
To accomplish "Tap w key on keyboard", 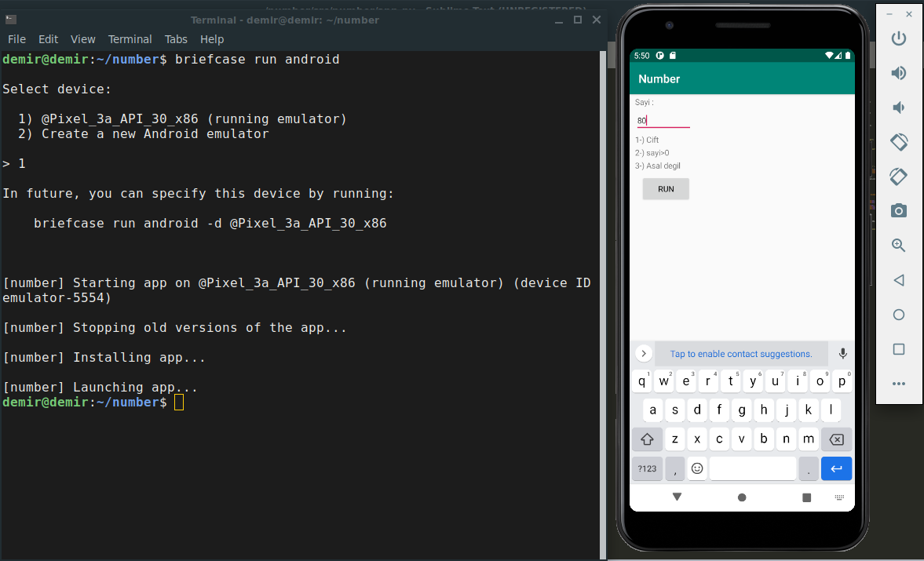I will 664,381.
